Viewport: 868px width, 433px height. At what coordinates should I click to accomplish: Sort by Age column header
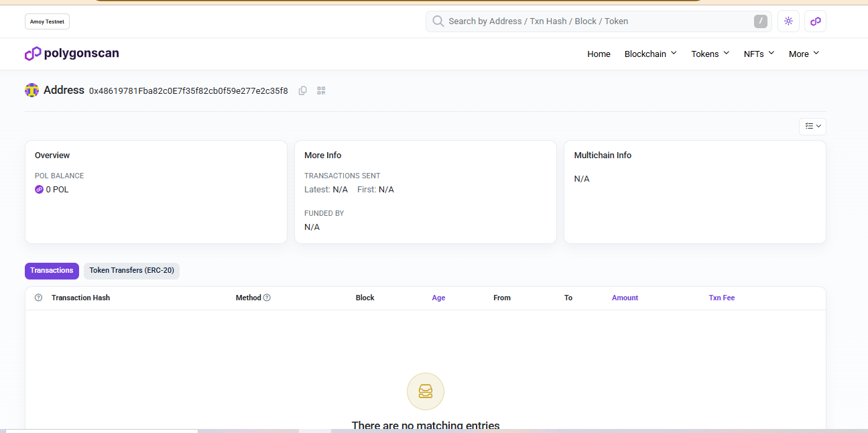[438, 298]
